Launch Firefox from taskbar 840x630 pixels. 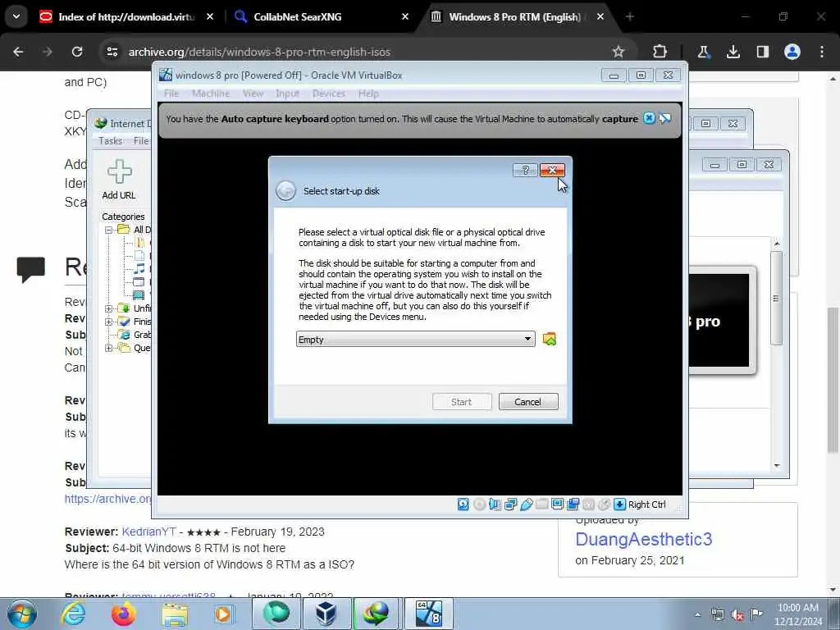124,614
